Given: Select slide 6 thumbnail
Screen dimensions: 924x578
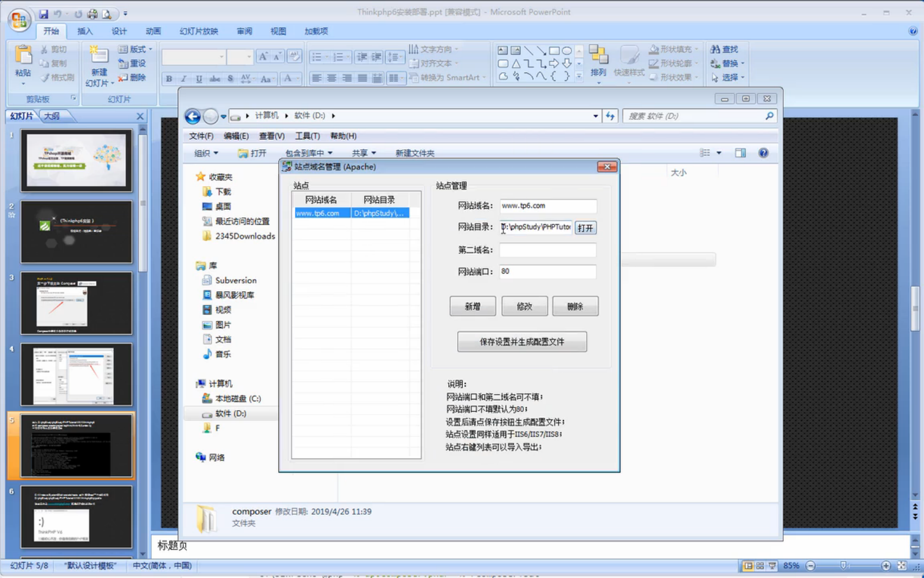Looking at the screenshot, I should [x=76, y=516].
